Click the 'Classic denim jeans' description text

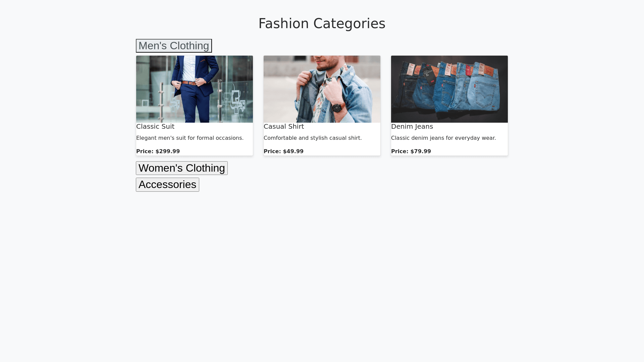pyautogui.click(x=443, y=138)
